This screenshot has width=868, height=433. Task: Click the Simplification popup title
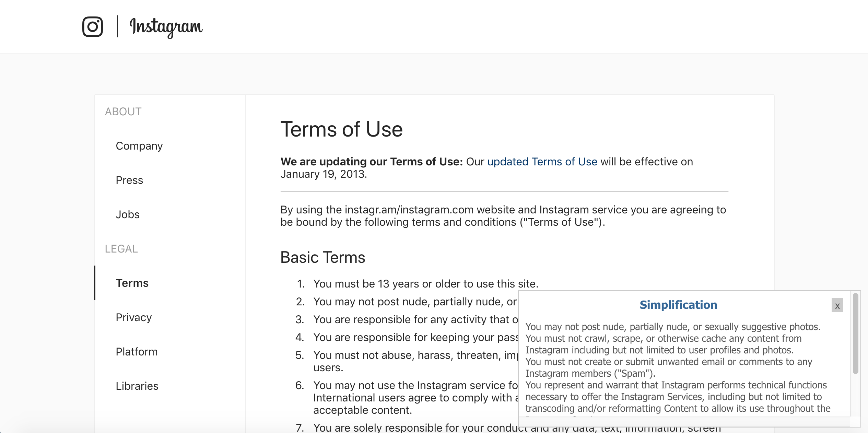click(678, 305)
